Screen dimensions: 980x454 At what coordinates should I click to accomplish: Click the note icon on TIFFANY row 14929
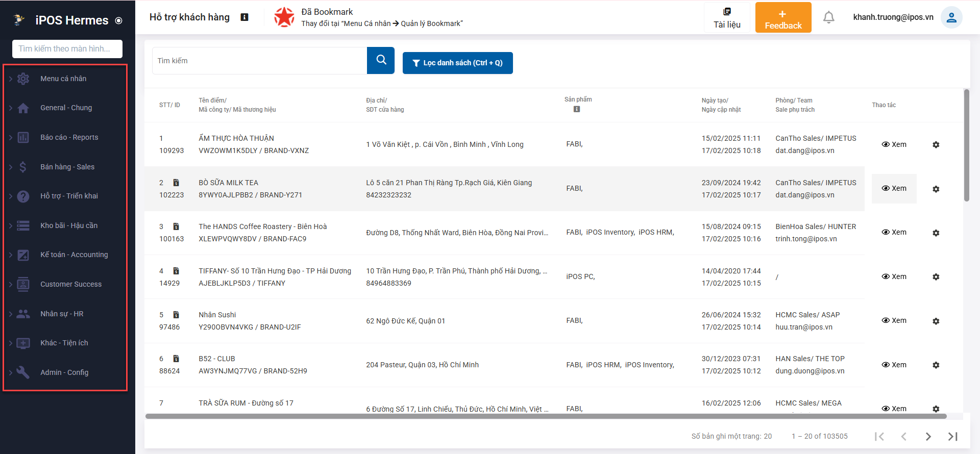click(176, 271)
